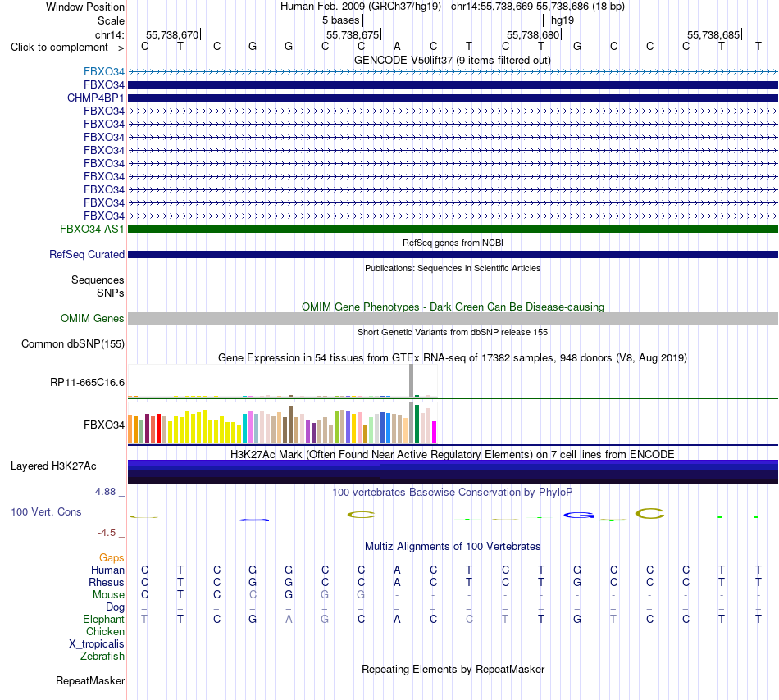Viewport: 779px width, 700px height.
Task: Click the Human alignment row label
Action: pos(107,570)
